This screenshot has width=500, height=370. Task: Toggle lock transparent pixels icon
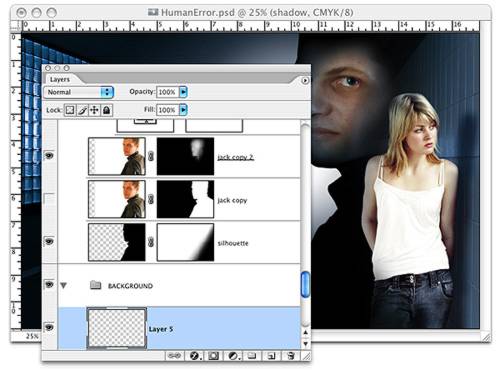70,110
